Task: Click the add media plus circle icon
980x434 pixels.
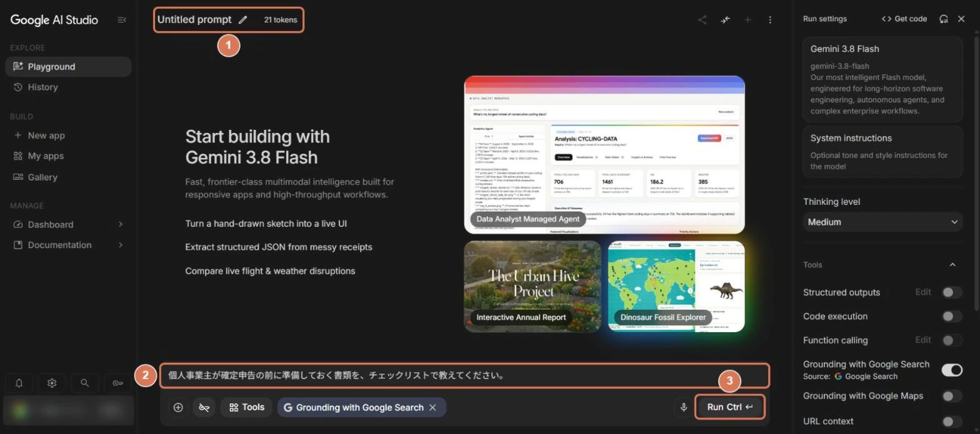Action: (178, 407)
